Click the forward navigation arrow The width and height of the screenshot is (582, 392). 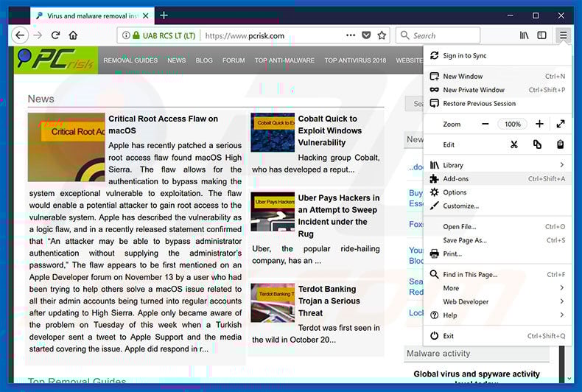click(38, 35)
